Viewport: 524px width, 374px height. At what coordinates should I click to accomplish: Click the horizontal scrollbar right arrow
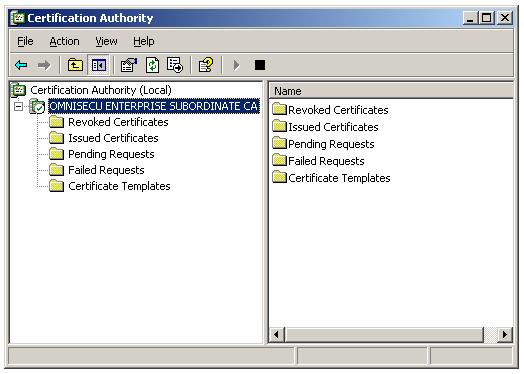click(505, 335)
